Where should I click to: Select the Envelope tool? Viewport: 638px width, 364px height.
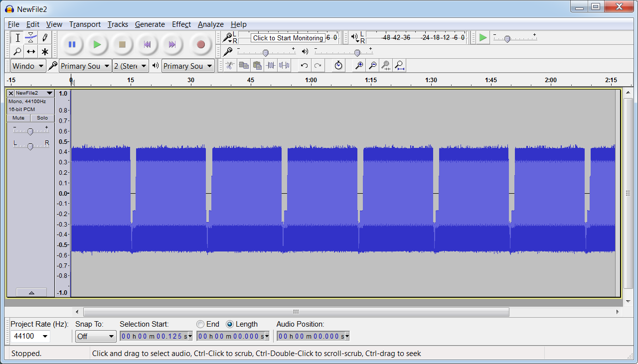click(x=31, y=37)
